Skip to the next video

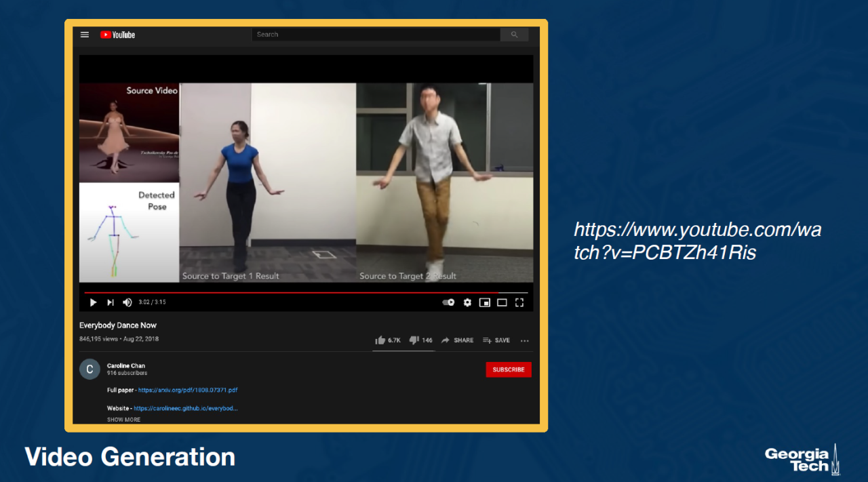coord(111,302)
